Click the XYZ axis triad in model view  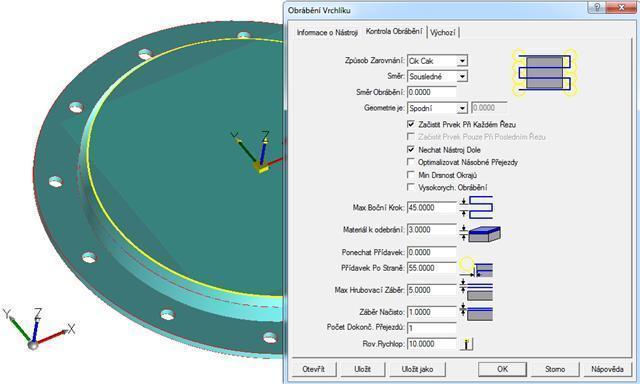[x=39, y=329]
